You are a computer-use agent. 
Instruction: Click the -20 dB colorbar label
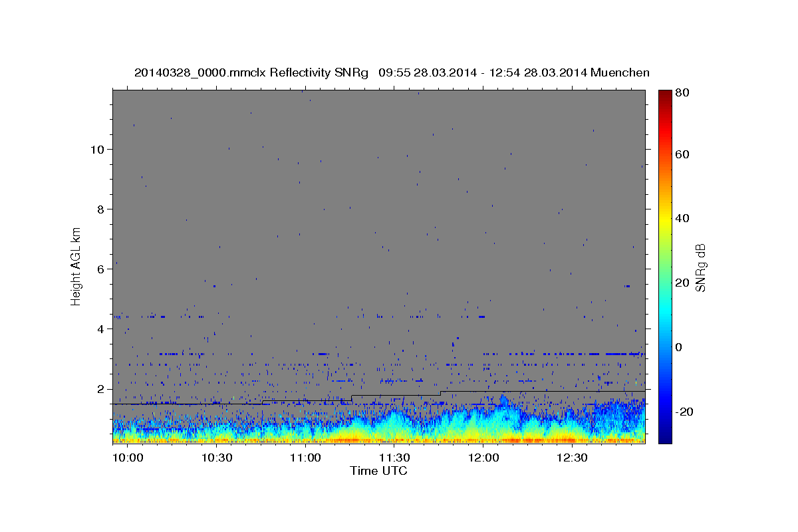pos(686,412)
